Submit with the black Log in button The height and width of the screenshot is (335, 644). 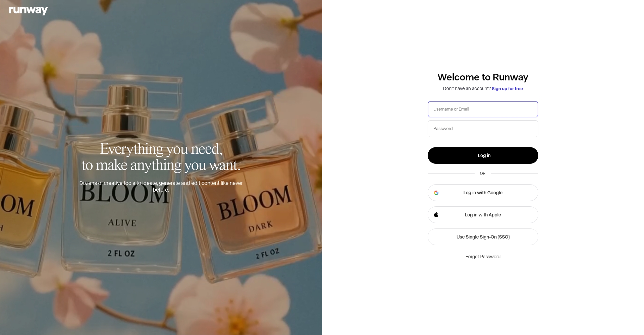pyautogui.click(x=483, y=155)
